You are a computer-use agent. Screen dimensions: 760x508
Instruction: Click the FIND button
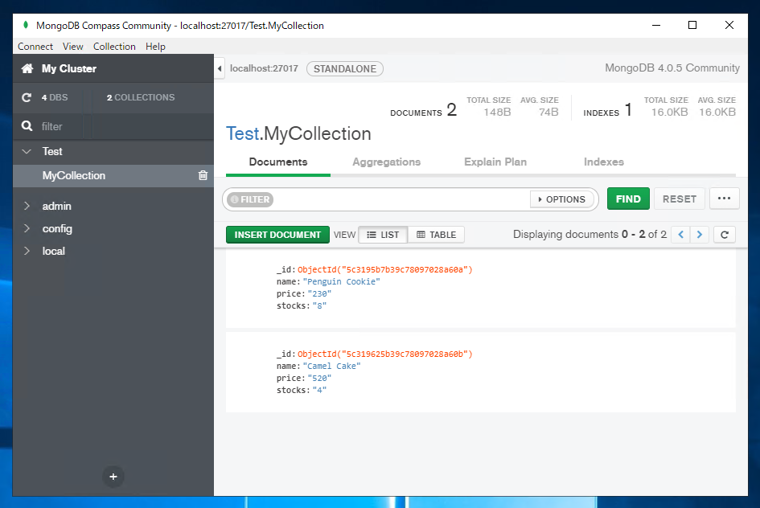628,199
